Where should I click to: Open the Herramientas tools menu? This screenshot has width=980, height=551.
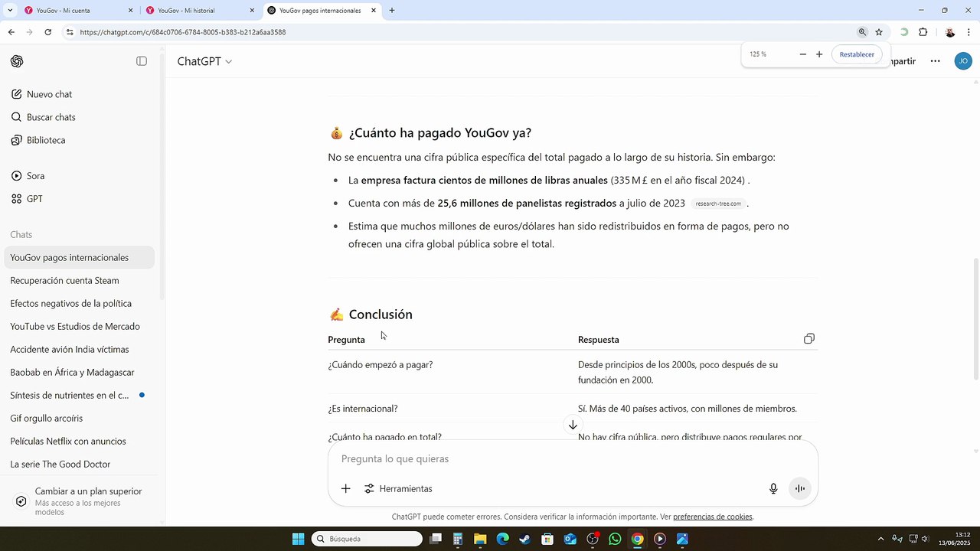point(398,488)
